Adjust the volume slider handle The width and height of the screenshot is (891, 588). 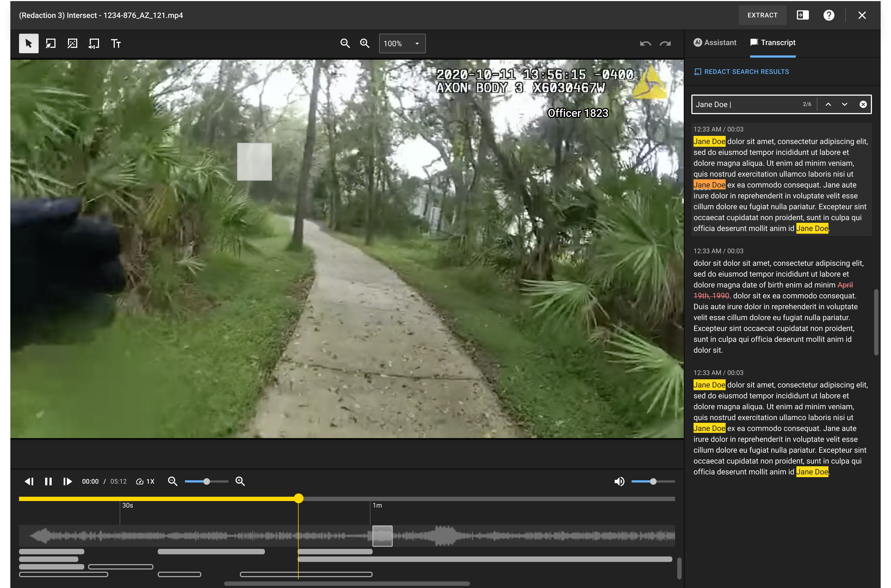tap(653, 481)
